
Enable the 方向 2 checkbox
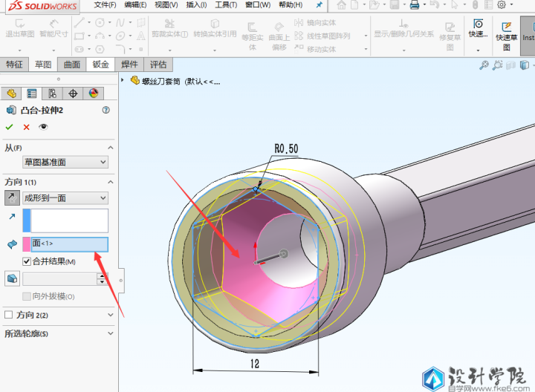click(9, 315)
